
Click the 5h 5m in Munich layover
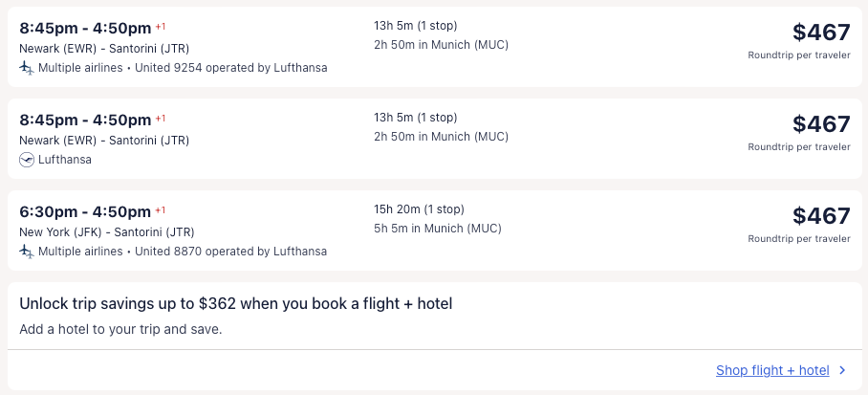click(437, 229)
